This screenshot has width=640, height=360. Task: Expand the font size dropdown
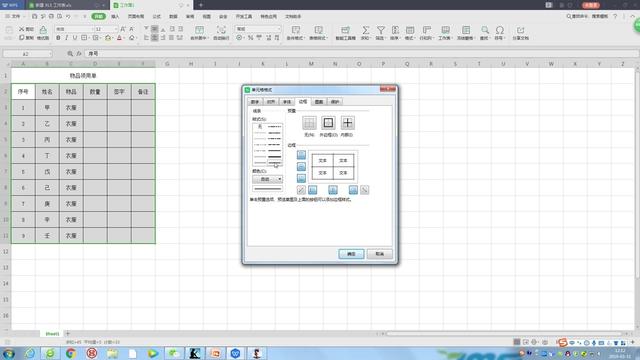coord(116,29)
